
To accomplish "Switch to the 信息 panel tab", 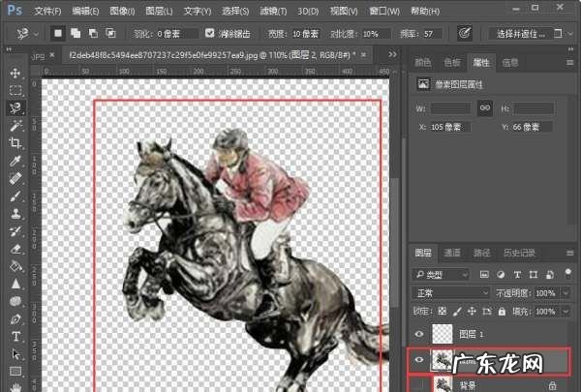I will (x=510, y=63).
